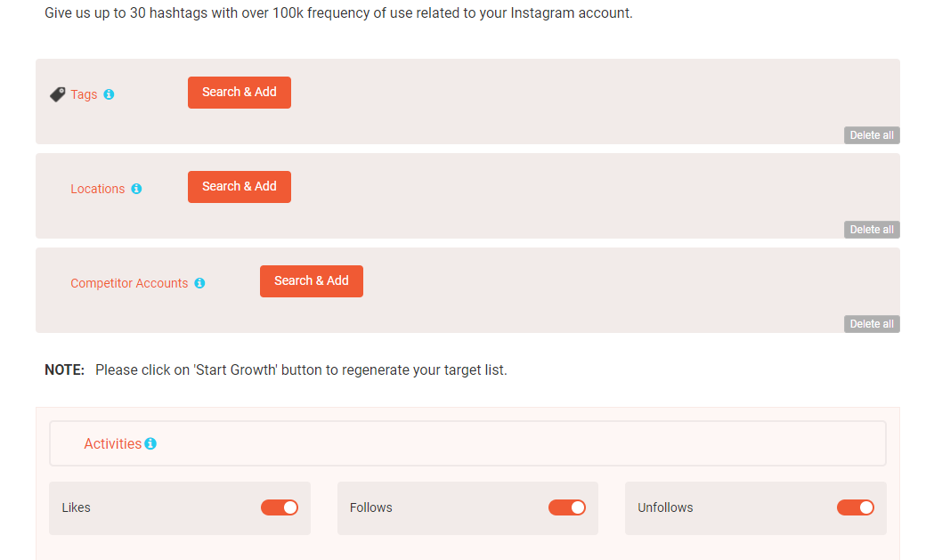Toggle the Likes activity switch
This screenshot has height=560, width=934.
280,507
